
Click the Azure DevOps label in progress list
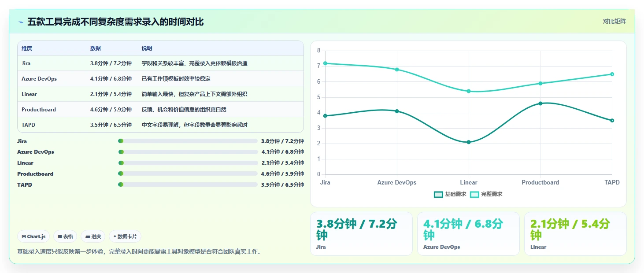tap(36, 152)
